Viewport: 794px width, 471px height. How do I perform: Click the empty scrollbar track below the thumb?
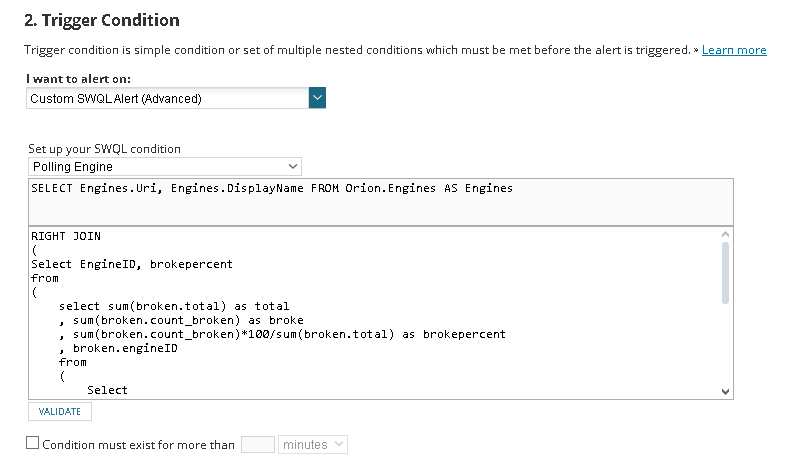(726, 345)
